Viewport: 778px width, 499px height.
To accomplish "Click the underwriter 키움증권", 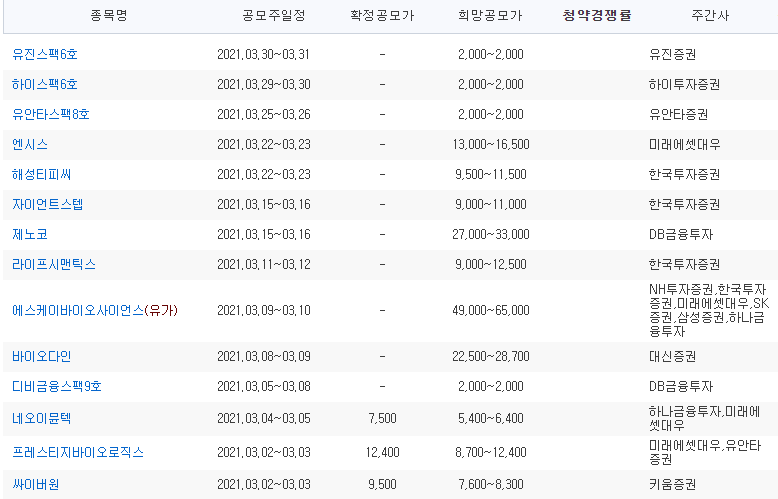I will tap(672, 484).
